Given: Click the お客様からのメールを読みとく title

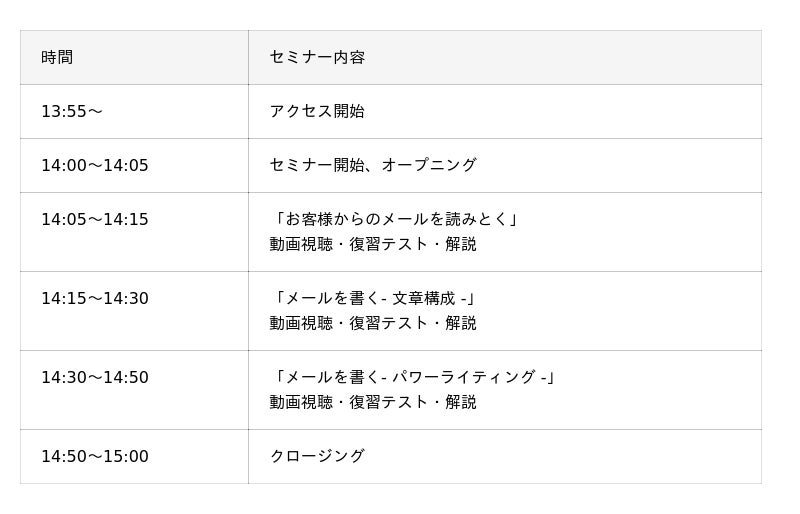Looking at the screenshot, I should 395,219.
